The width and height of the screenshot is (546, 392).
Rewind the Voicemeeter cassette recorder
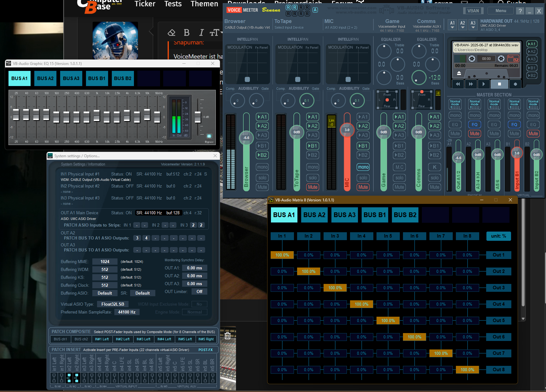(458, 84)
